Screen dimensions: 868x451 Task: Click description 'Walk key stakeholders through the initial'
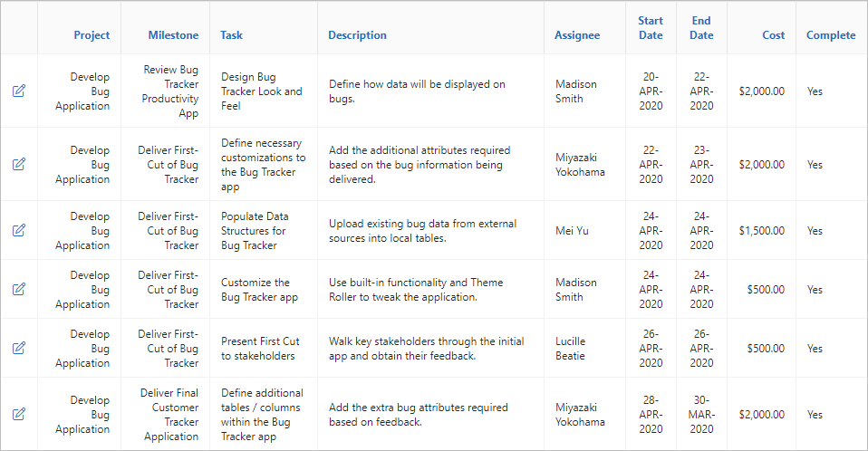(x=426, y=349)
